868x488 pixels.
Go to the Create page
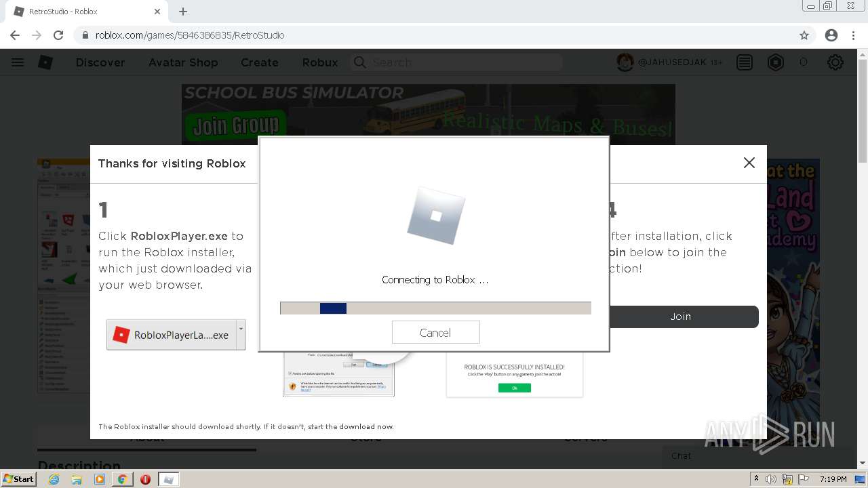(260, 62)
